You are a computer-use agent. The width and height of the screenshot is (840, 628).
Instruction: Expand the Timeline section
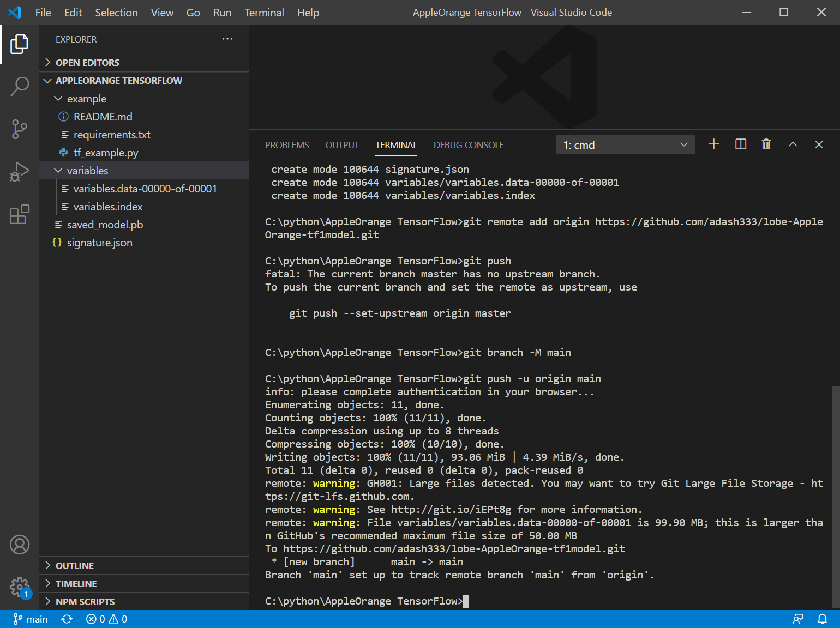144,584
